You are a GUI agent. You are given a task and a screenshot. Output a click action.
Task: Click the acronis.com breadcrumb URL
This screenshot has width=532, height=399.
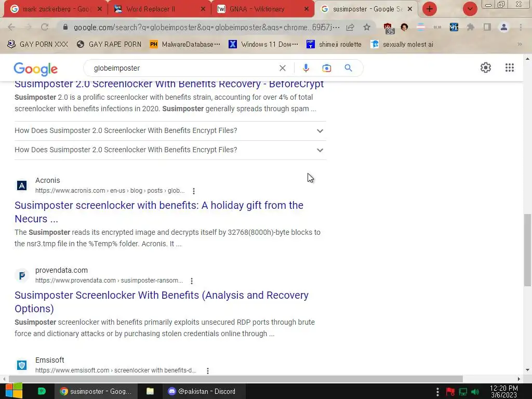pyautogui.click(x=110, y=191)
